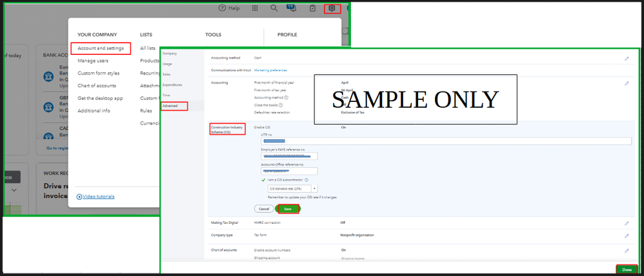Screen dimensions: 644x276
Task: Click the Construction Industry Scheme (CIS) label
Action: (227, 130)
